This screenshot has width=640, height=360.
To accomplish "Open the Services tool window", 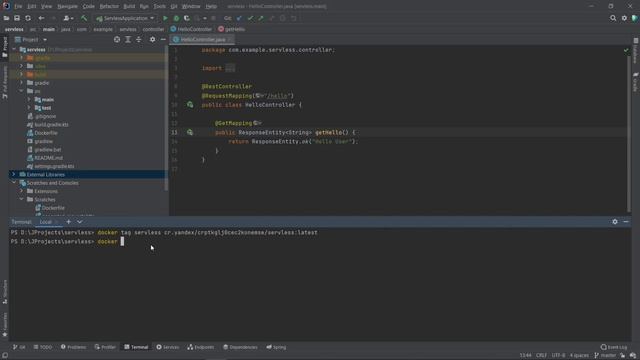I will 168,347.
